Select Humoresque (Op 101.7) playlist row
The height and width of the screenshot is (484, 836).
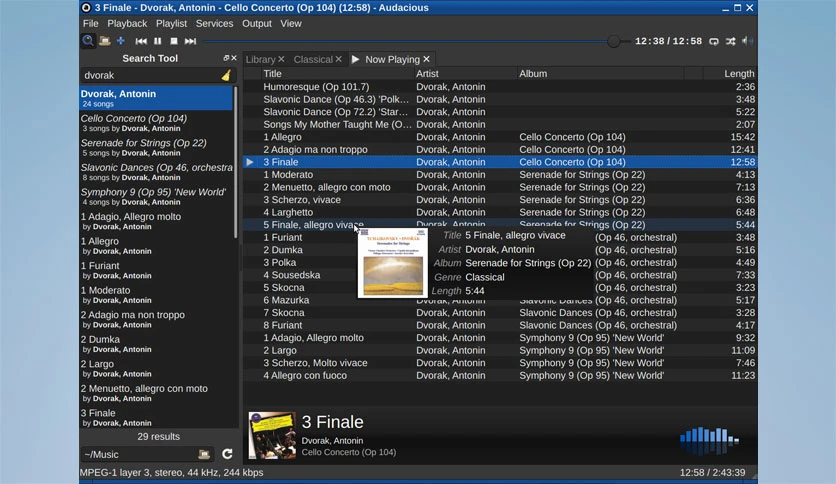(x=500, y=86)
